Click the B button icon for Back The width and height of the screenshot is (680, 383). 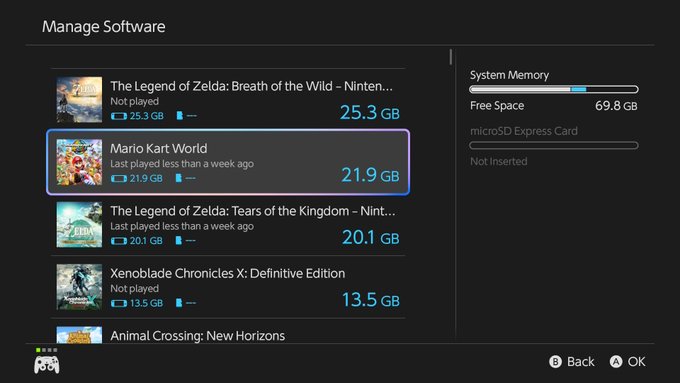(x=555, y=362)
